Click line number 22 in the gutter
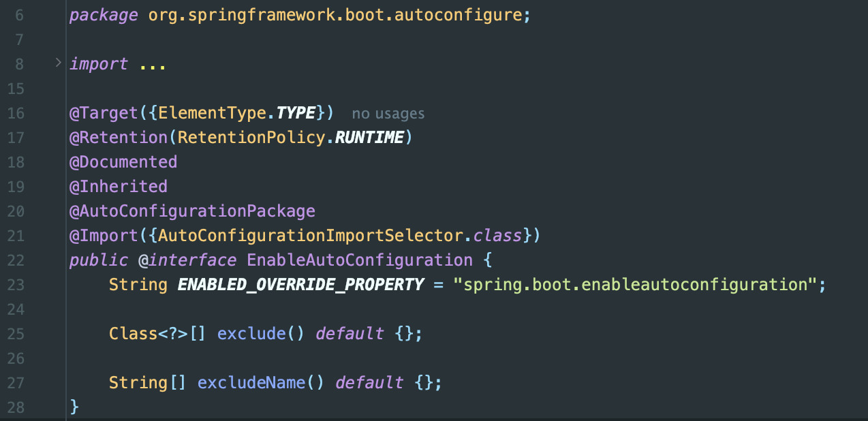The height and width of the screenshot is (421, 868). click(16, 260)
